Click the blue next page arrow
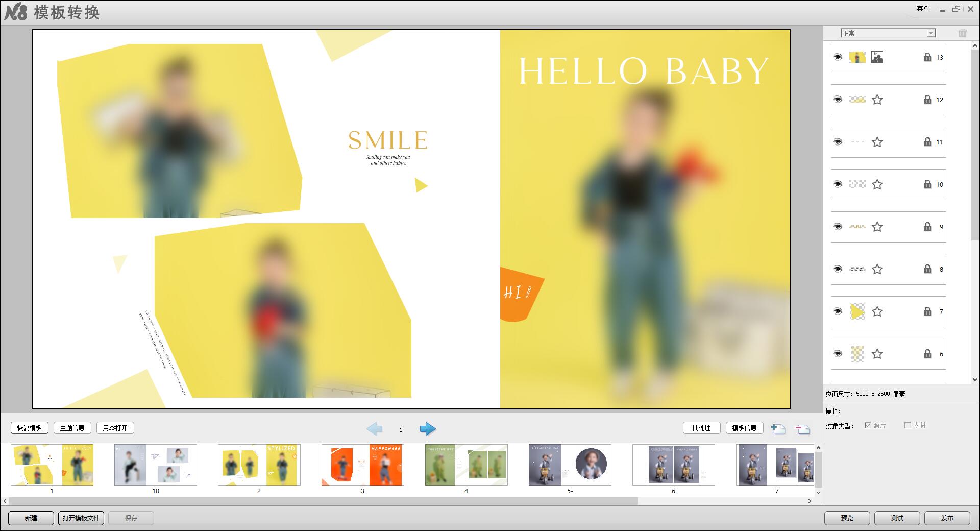The image size is (980, 531). [428, 429]
